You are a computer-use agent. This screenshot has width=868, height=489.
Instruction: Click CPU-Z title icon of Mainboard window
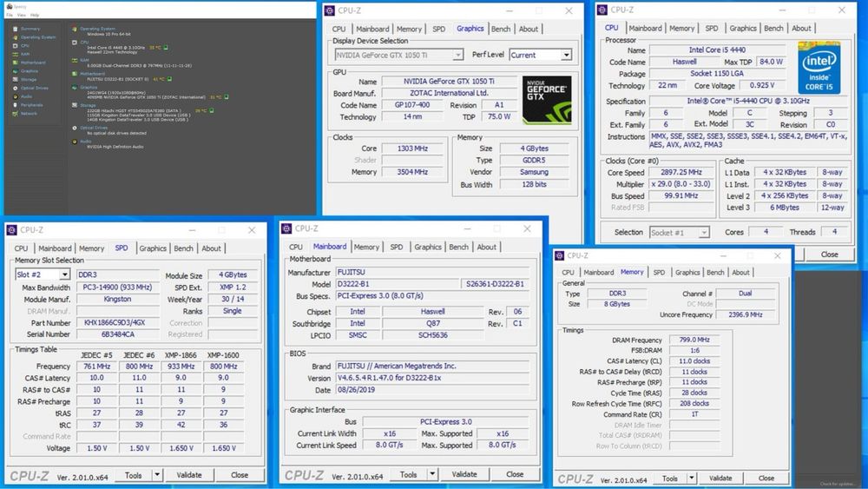click(286, 228)
